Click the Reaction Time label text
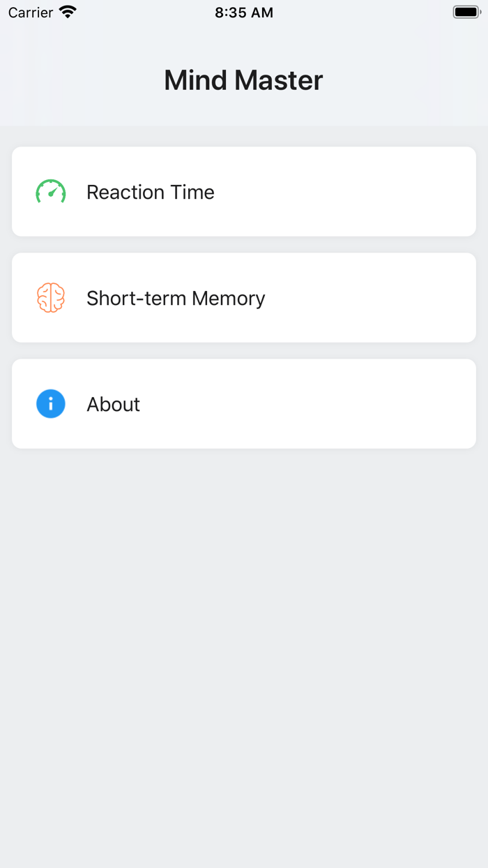Screen dimensions: 488x868 click(150, 192)
